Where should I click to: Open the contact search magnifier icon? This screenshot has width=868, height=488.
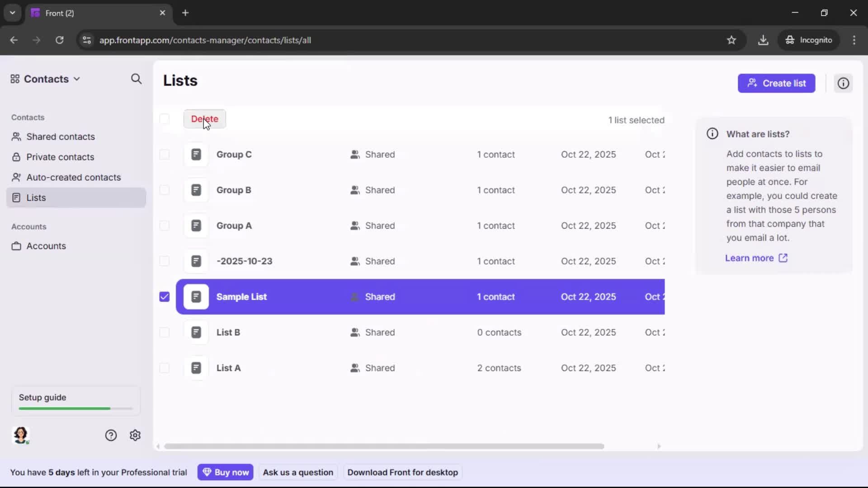[x=137, y=79]
